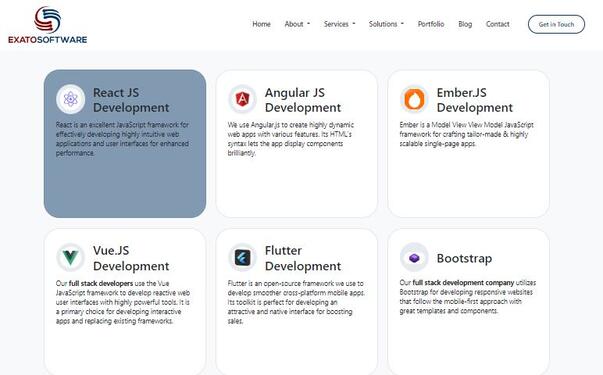The image size is (603, 375).
Task: Click the Vue.JS logo icon
Action: (70, 257)
